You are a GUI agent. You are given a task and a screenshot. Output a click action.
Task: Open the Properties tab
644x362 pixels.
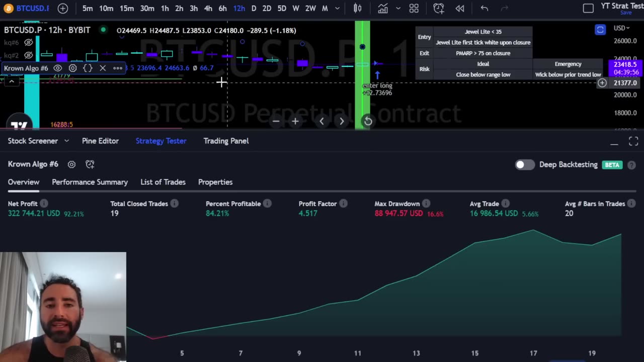(215, 182)
